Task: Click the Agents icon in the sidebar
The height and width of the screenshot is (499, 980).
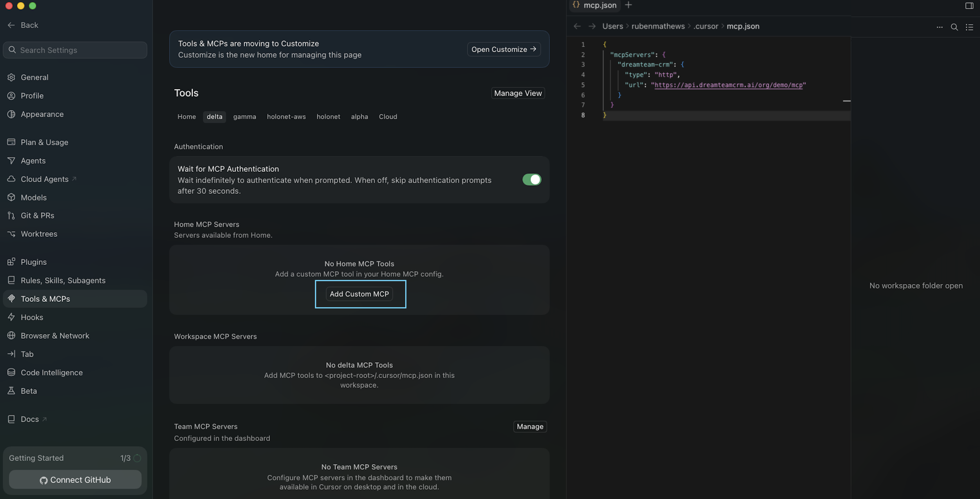Action: [11, 160]
